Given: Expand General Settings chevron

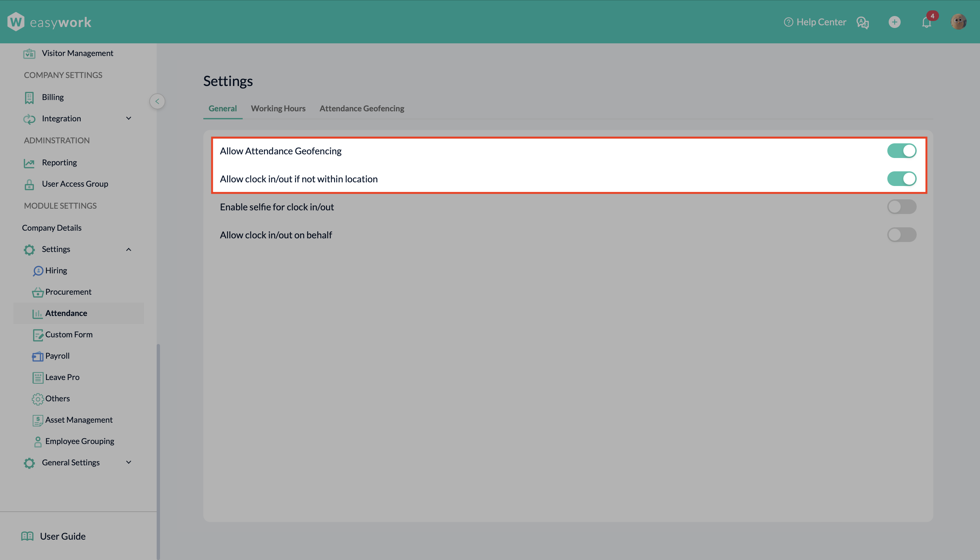Looking at the screenshot, I should tap(128, 462).
